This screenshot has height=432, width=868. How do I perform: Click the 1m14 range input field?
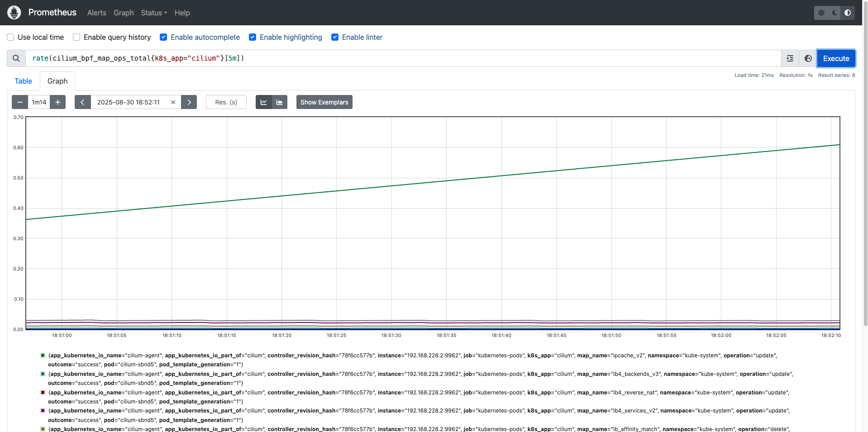[39, 102]
